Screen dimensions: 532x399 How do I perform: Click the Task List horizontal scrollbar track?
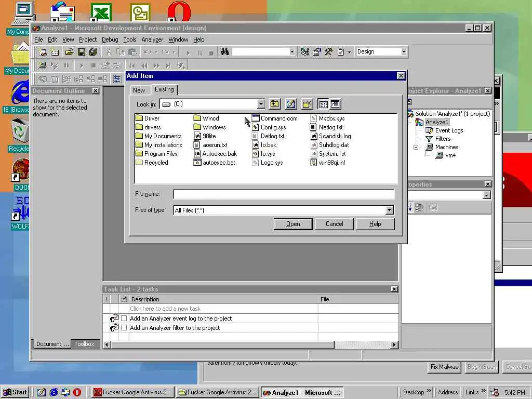pyautogui.click(x=362, y=345)
